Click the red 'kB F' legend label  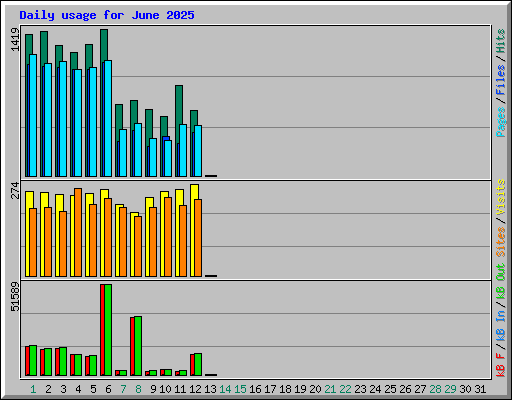(x=500, y=365)
